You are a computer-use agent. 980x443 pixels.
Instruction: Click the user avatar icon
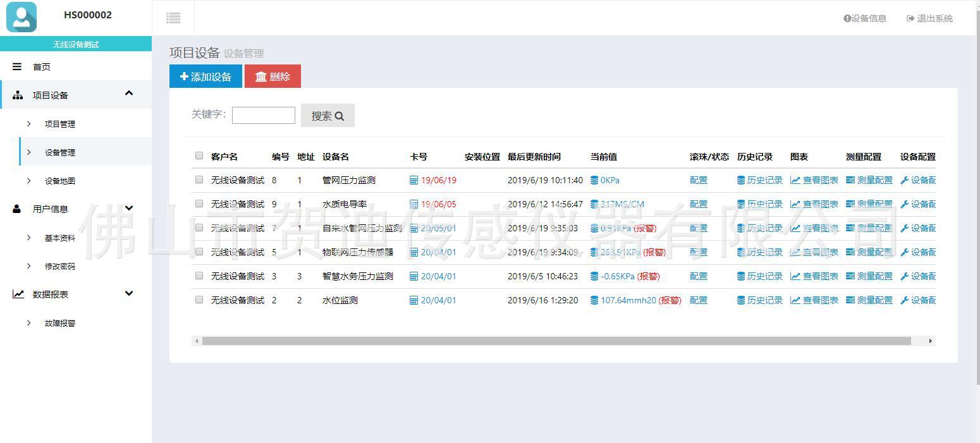21,17
